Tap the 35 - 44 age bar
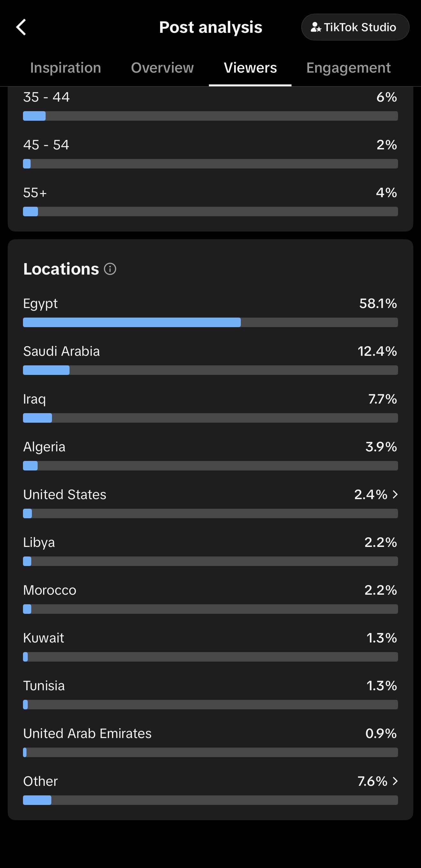 (x=211, y=116)
